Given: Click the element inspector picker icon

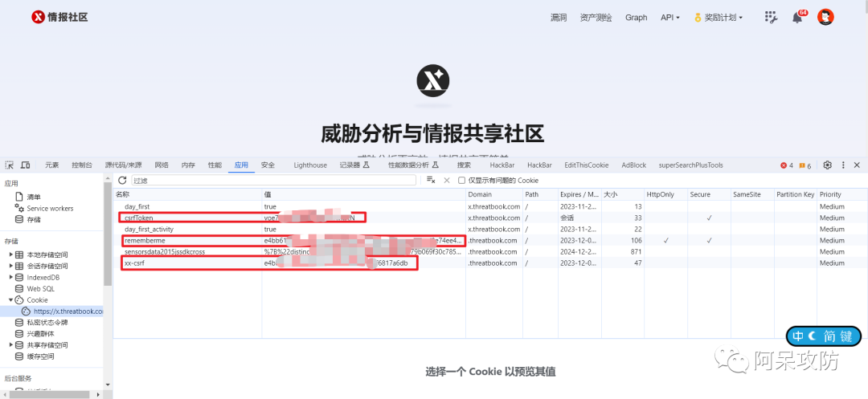Looking at the screenshot, I should (x=10, y=165).
